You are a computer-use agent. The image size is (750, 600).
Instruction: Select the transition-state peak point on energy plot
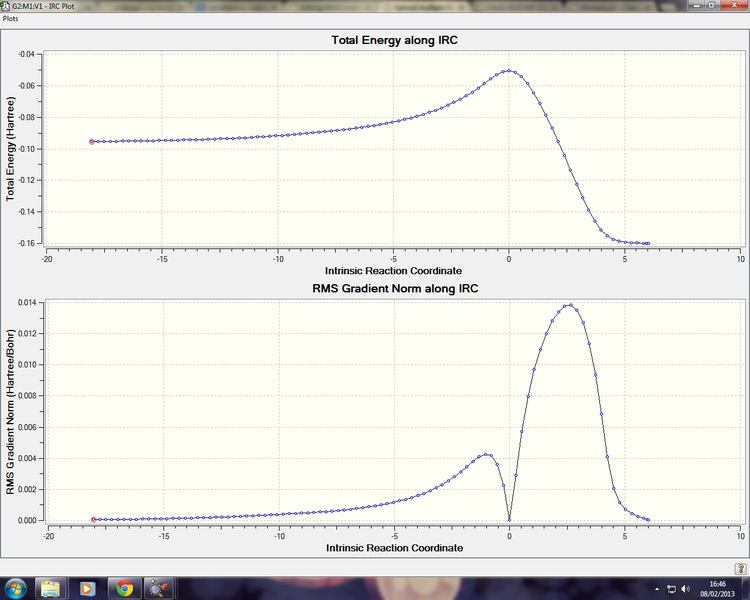[508, 71]
